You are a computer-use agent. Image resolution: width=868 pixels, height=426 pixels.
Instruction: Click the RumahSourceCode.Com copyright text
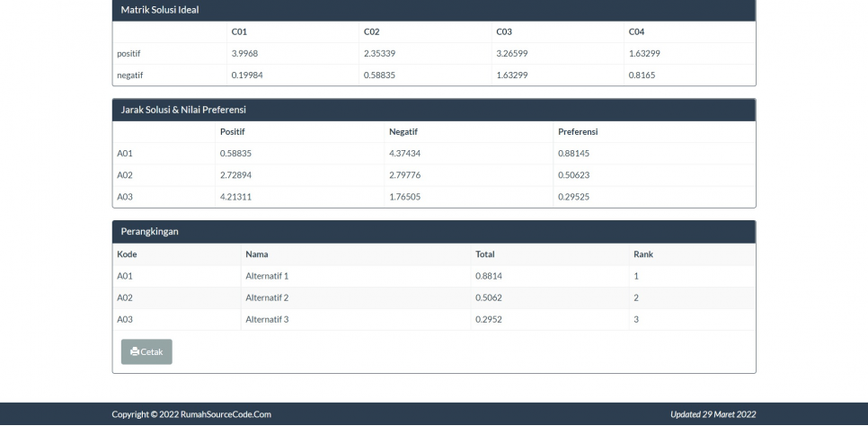coord(191,414)
